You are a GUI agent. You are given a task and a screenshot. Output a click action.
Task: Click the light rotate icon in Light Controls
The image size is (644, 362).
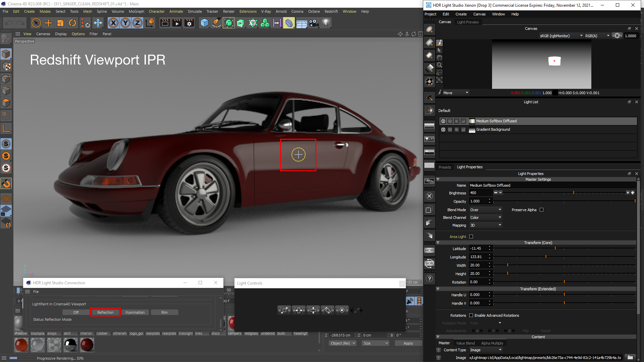328,310
